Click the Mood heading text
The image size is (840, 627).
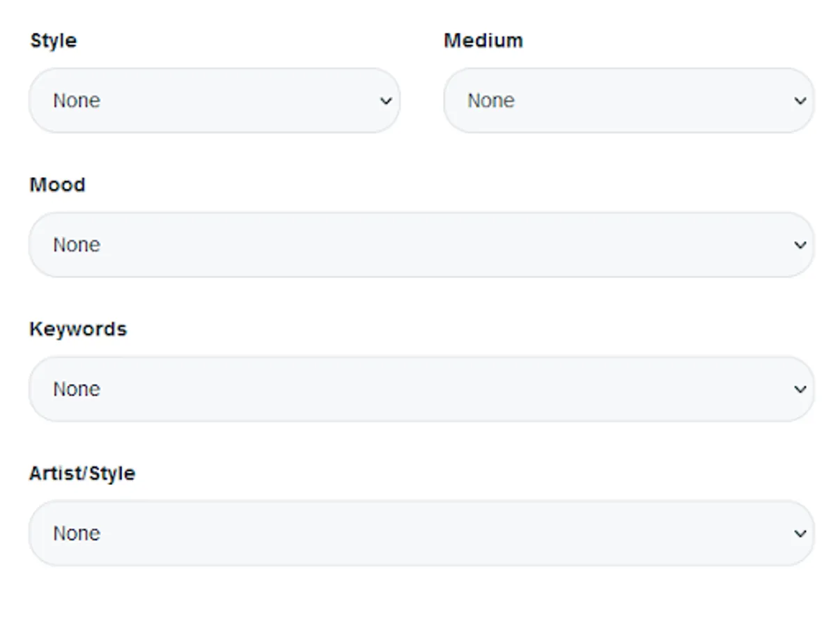[58, 185]
